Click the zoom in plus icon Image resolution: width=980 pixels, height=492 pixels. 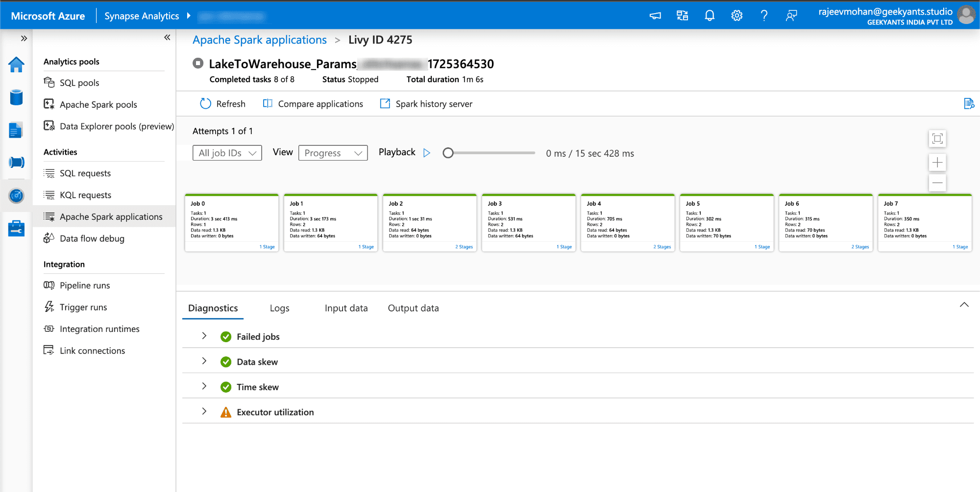(x=937, y=163)
